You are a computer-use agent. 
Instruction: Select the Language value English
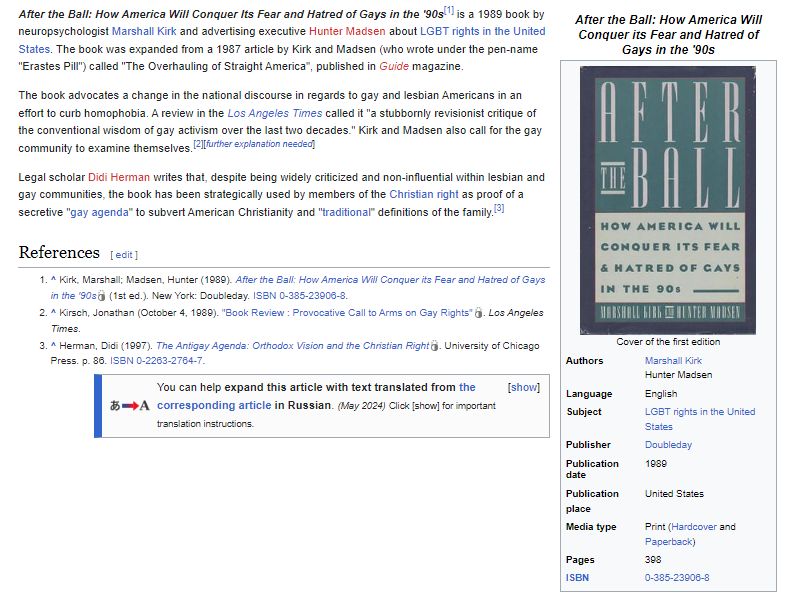661,394
